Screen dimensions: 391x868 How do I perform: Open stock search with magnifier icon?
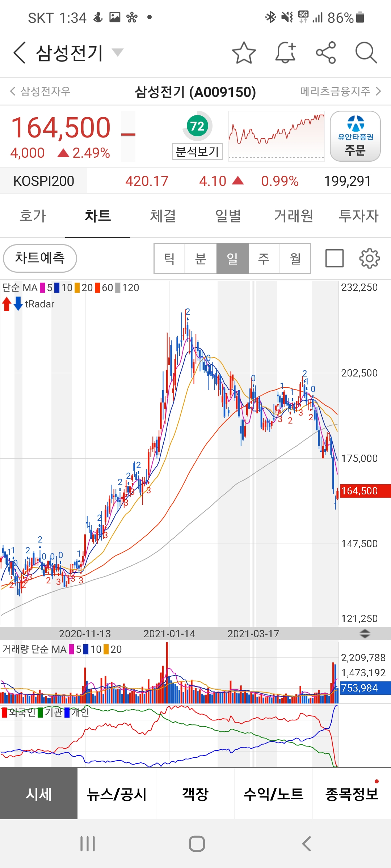point(366,53)
